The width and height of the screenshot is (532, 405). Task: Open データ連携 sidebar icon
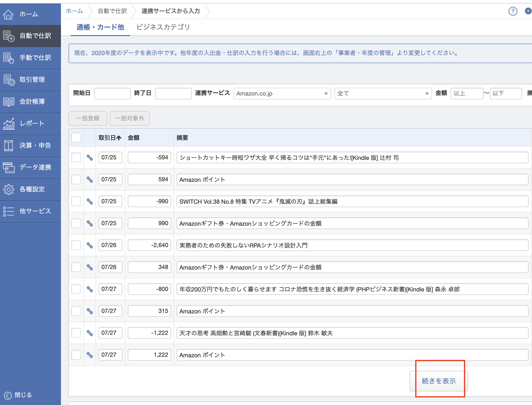[x=9, y=167]
